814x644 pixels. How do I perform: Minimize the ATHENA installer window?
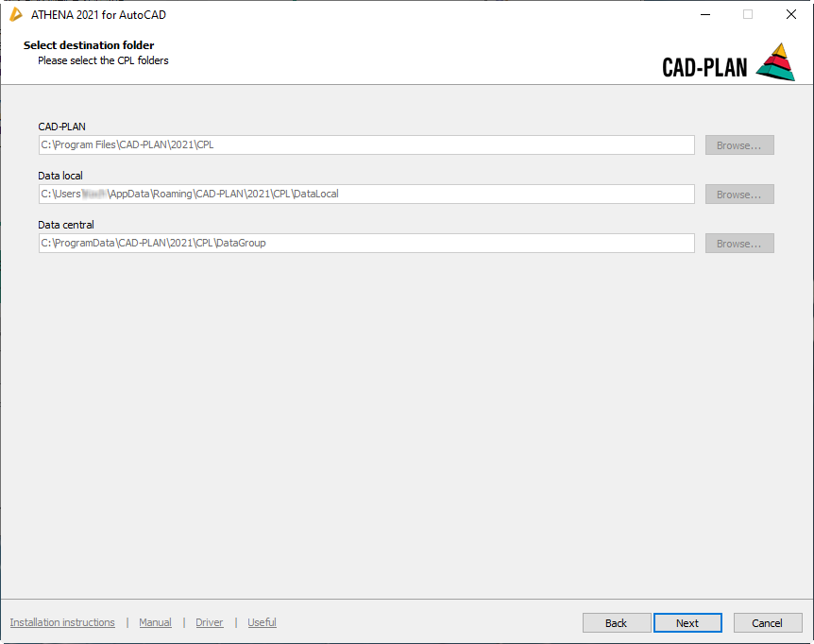coord(704,14)
